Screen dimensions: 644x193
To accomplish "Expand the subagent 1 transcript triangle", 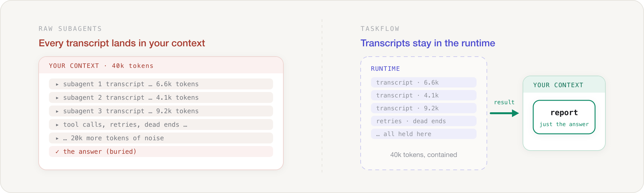I will click(x=57, y=84).
